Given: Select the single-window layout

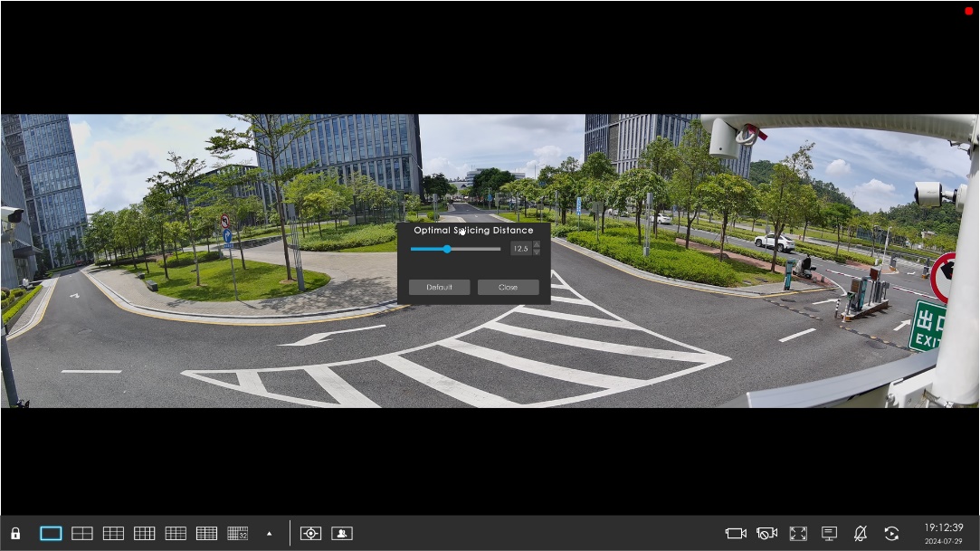Looking at the screenshot, I should coord(51,534).
